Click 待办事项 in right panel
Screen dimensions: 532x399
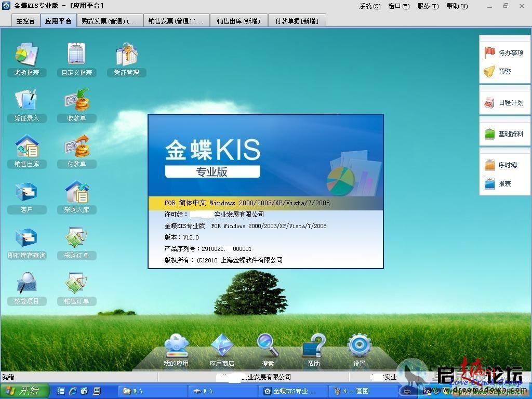click(x=504, y=53)
